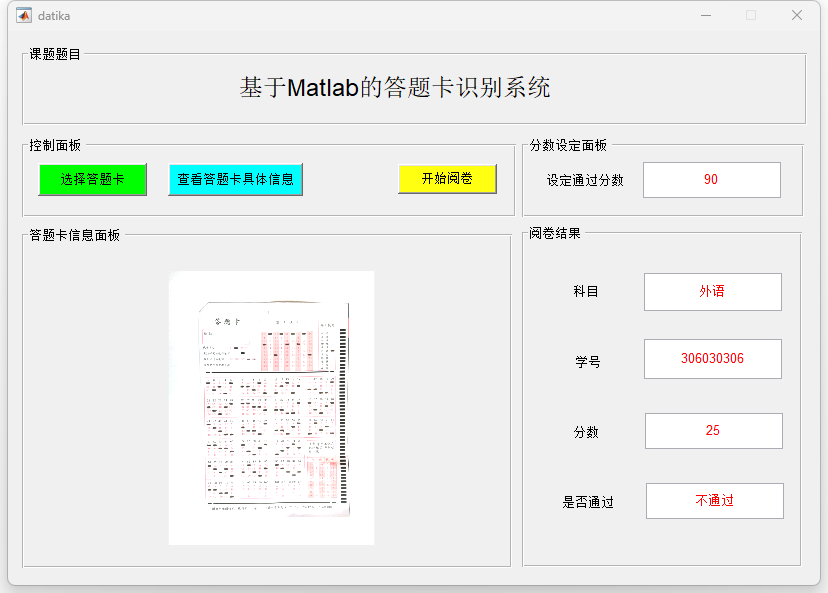
Task: Close the datika window
Action: tap(797, 15)
